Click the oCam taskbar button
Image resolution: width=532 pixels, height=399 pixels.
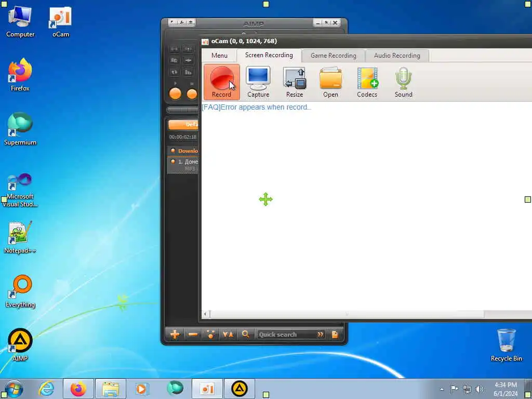207,389
